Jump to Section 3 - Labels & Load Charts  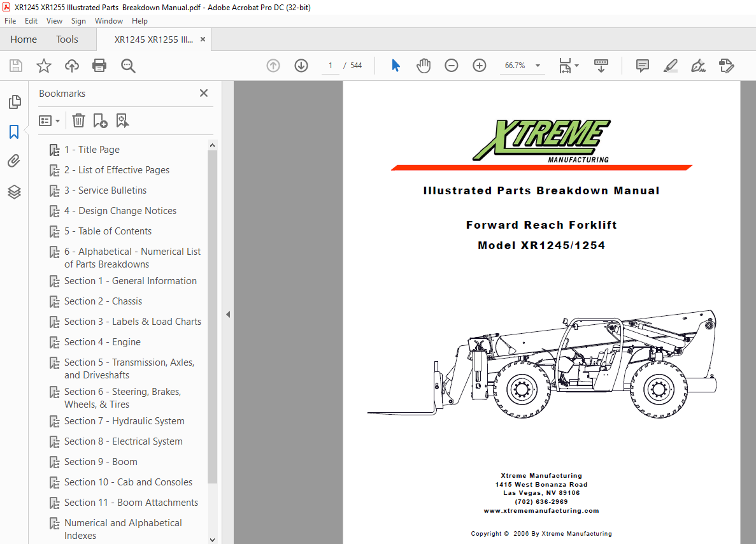[x=132, y=321]
